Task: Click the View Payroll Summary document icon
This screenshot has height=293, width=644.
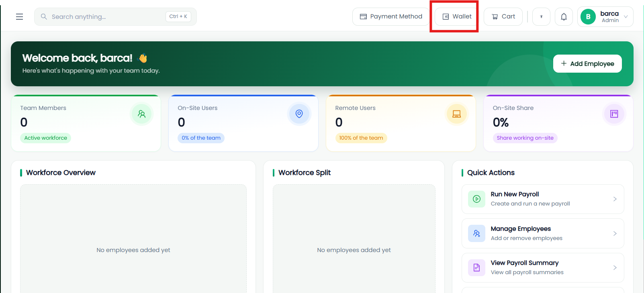Action: point(477,268)
